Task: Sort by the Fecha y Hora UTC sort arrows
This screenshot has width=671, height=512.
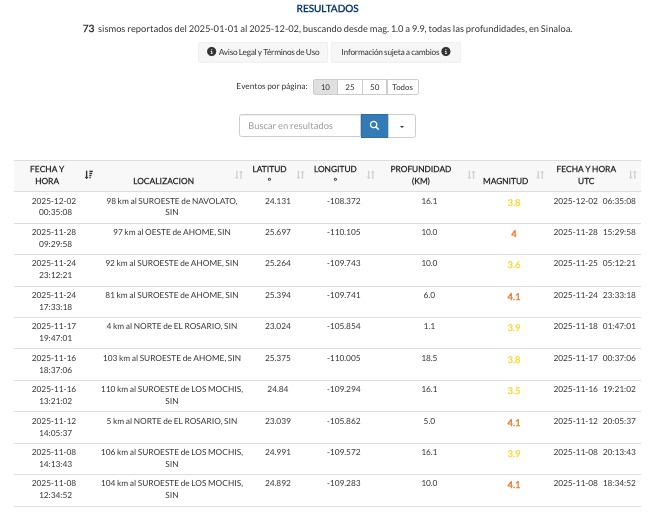Action: [x=632, y=175]
